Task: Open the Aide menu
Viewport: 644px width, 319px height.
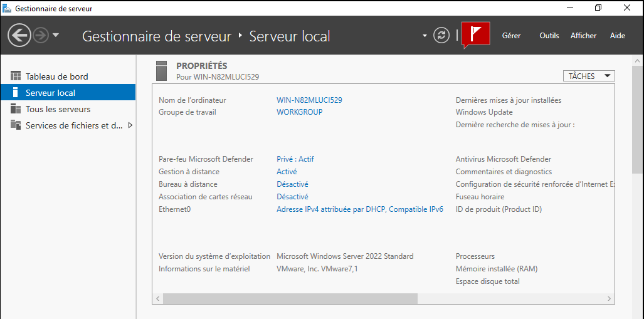Action: point(618,36)
